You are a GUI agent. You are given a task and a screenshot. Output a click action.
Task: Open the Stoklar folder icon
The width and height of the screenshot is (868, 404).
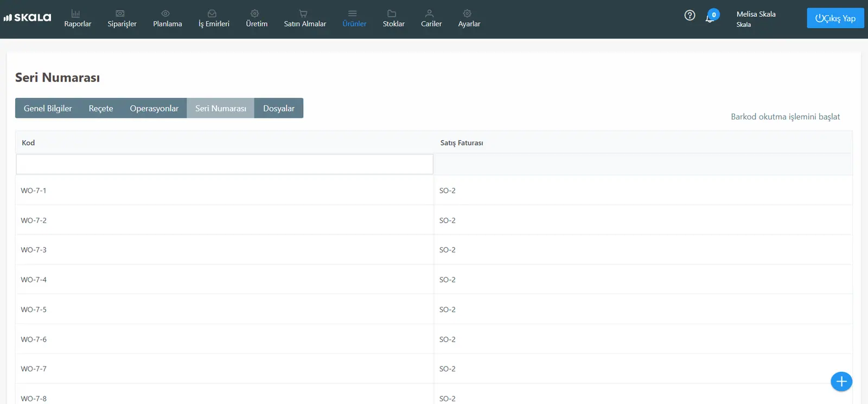coord(392,14)
